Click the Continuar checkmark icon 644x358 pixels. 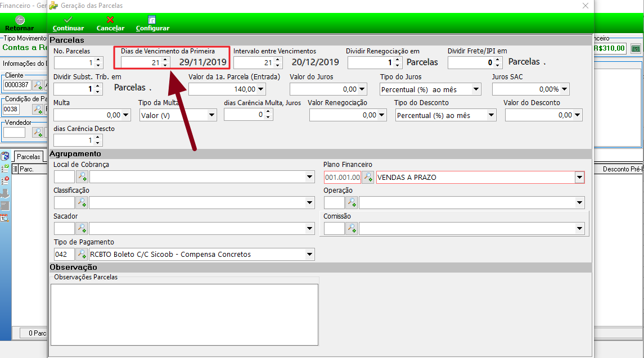point(68,19)
